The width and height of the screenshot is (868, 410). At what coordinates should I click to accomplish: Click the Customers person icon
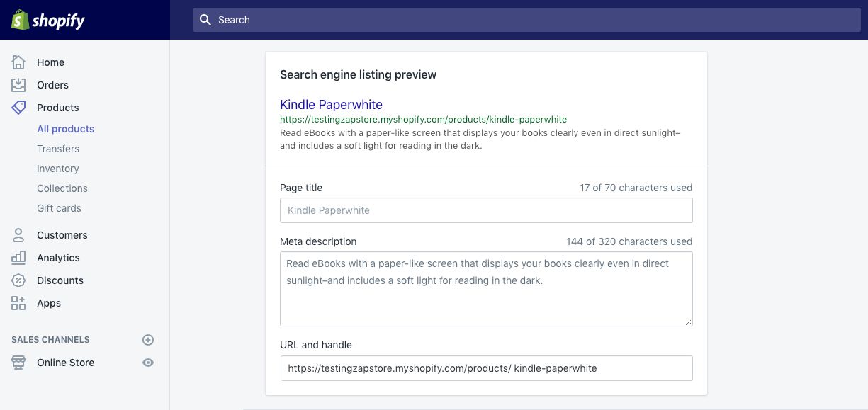pyautogui.click(x=18, y=235)
